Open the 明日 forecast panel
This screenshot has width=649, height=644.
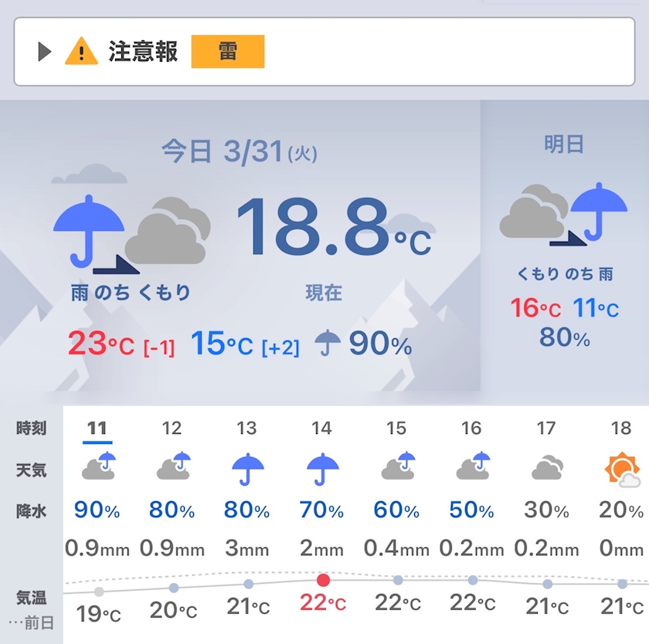click(564, 144)
